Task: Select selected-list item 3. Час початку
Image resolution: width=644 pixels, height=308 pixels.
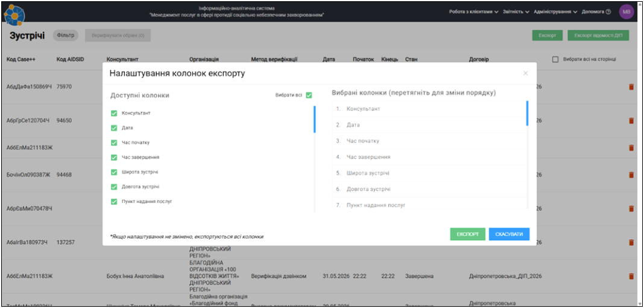Action: coord(429,141)
